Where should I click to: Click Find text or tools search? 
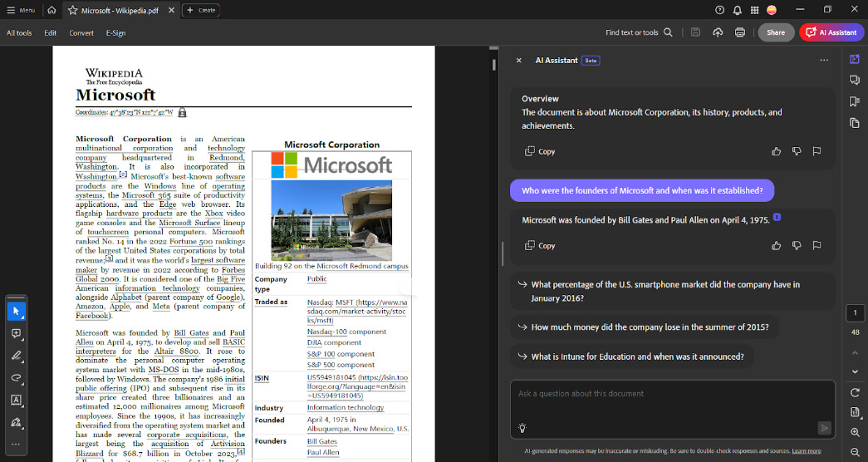(639, 32)
